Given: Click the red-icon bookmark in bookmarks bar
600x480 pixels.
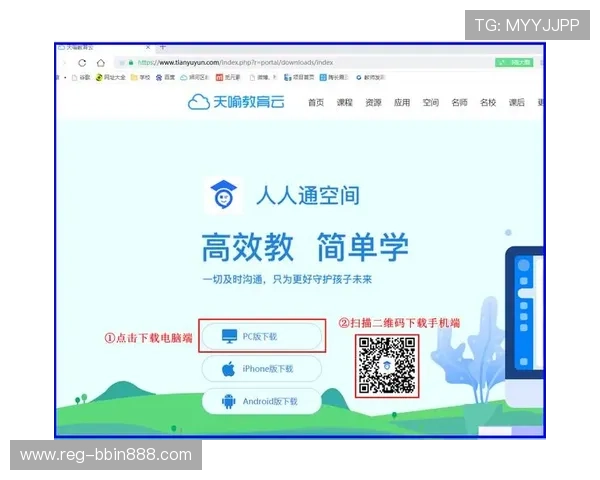Looking at the screenshot, I should tap(228, 77).
